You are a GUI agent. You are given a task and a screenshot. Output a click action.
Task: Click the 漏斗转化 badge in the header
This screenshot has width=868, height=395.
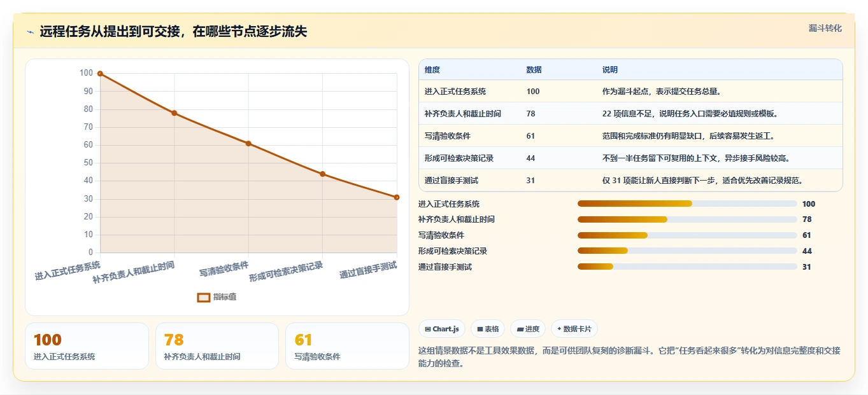825,29
